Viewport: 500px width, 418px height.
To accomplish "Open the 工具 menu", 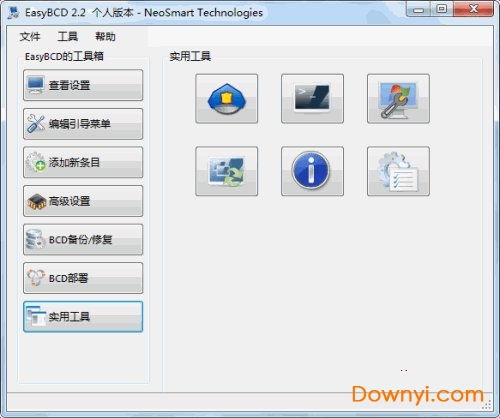I will 67,37.
